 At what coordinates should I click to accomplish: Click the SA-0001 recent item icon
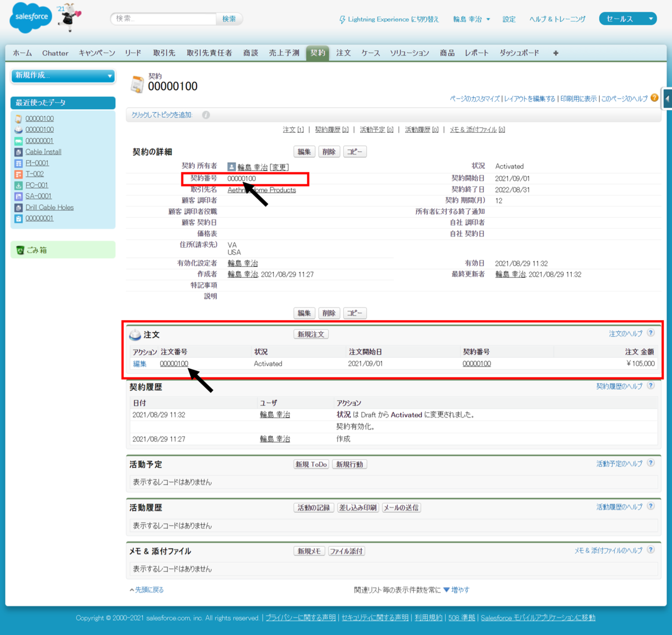(x=18, y=197)
